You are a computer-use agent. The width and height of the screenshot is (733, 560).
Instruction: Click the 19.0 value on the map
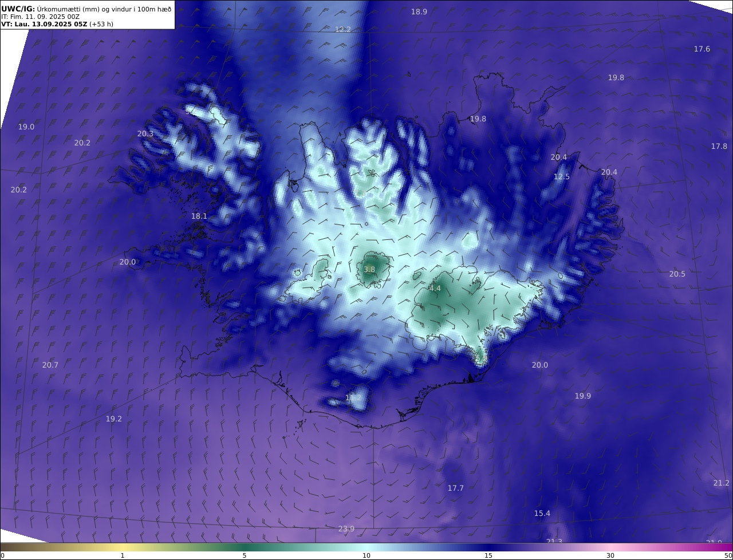[26, 127]
